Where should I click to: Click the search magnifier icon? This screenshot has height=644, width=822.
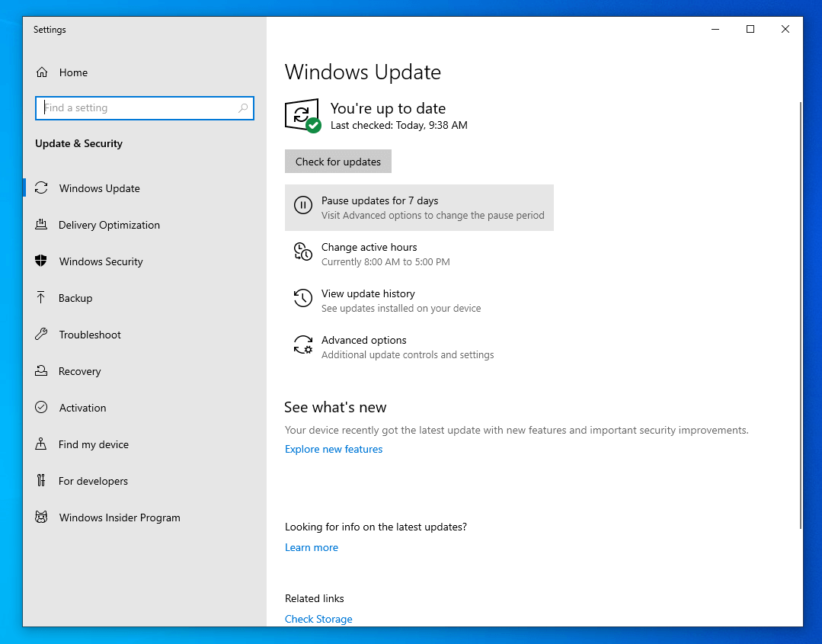(243, 108)
